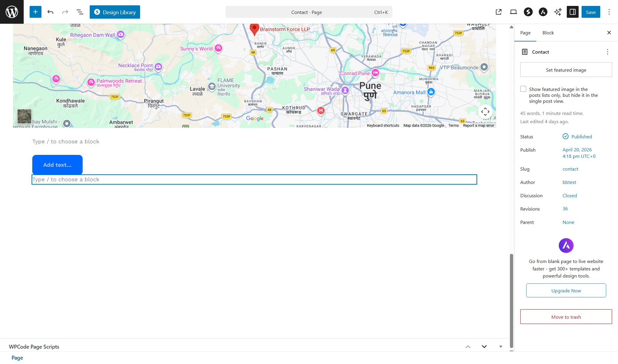The height and width of the screenshot is (364, 618).
Task: Click Upgrade Now
Action: tap(566, 291)
